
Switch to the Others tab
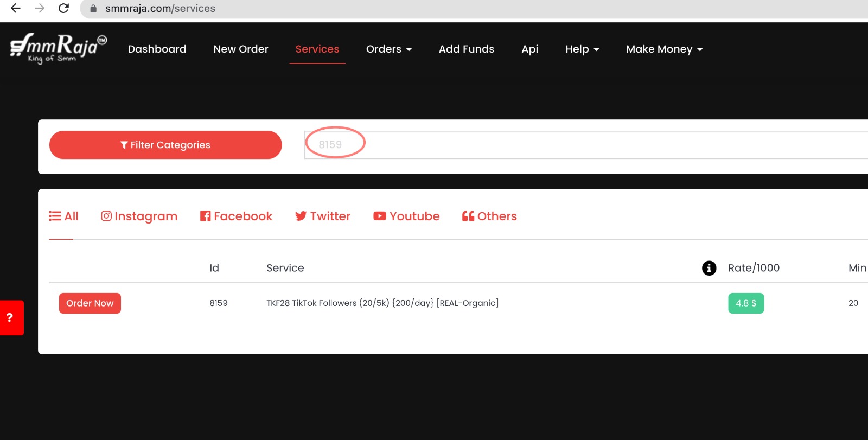489,216
